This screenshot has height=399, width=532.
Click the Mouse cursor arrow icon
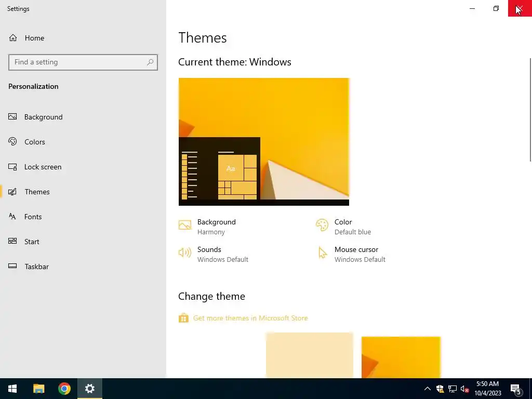pos(322,253)
